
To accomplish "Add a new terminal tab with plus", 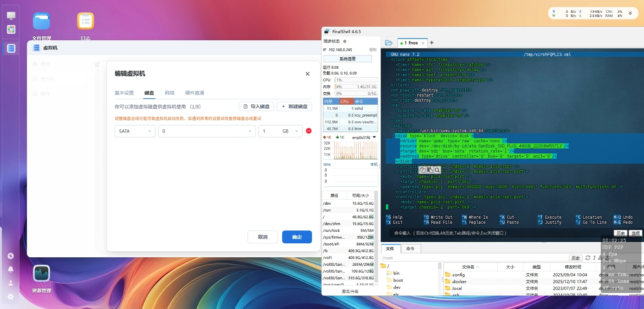I will [x=432, y=43].
